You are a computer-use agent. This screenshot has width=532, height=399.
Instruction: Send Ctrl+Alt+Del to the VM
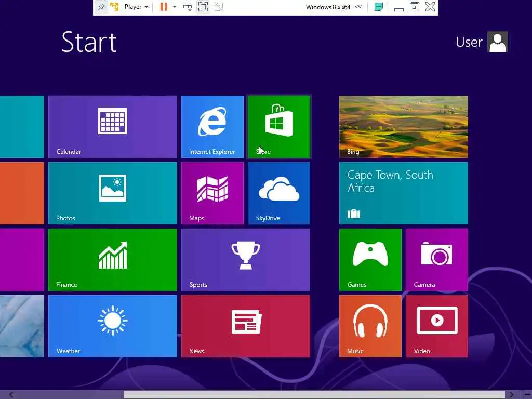[x=187, y=7]
